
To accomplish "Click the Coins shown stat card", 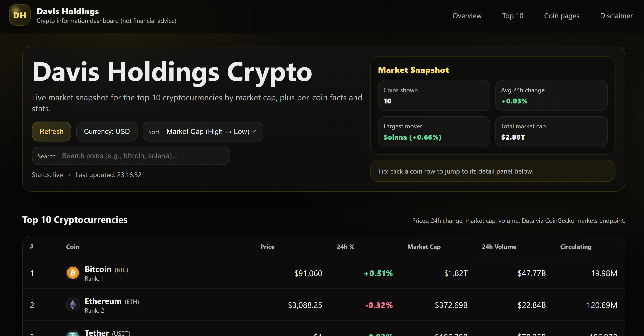I will point(434,96).
